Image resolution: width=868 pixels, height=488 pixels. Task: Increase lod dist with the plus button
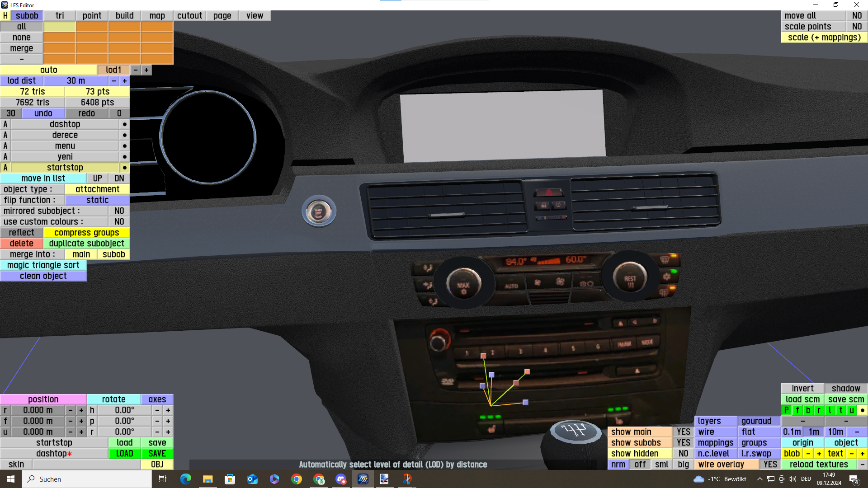pos(124,81)
